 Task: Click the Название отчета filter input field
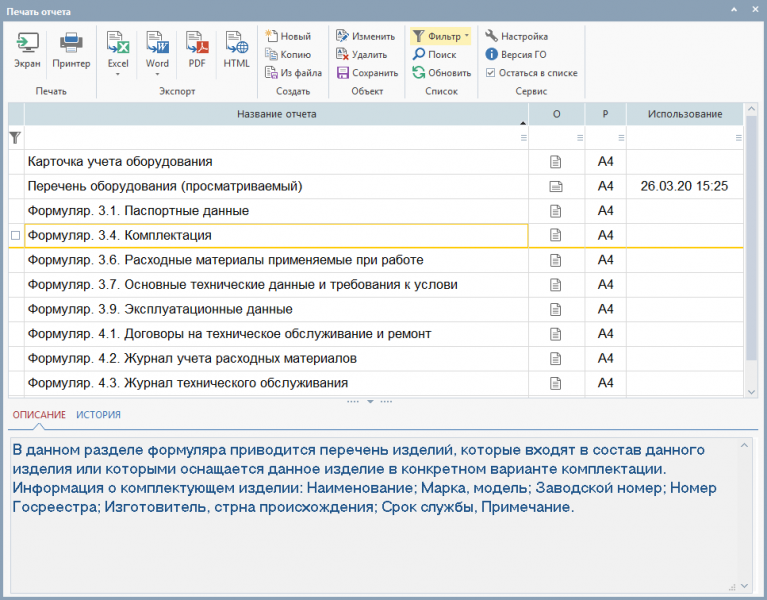click(x=270, y=138)
